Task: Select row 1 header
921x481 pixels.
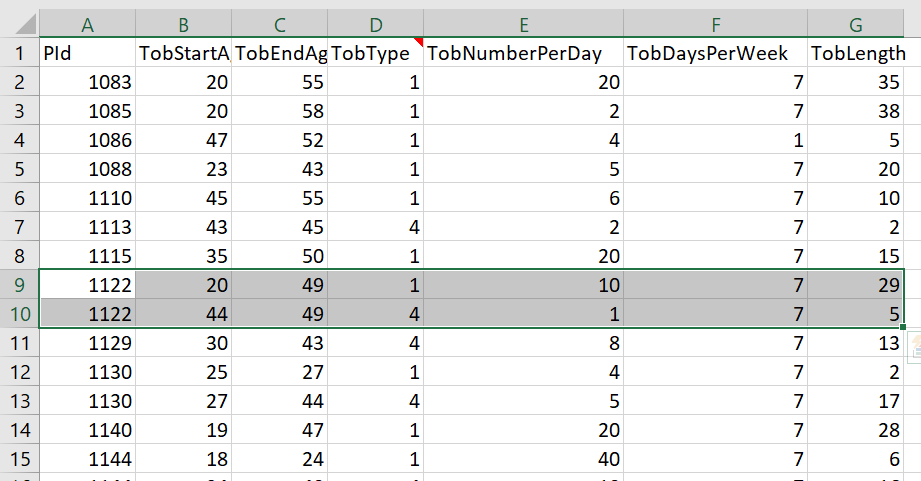Action: click(19, 54)
